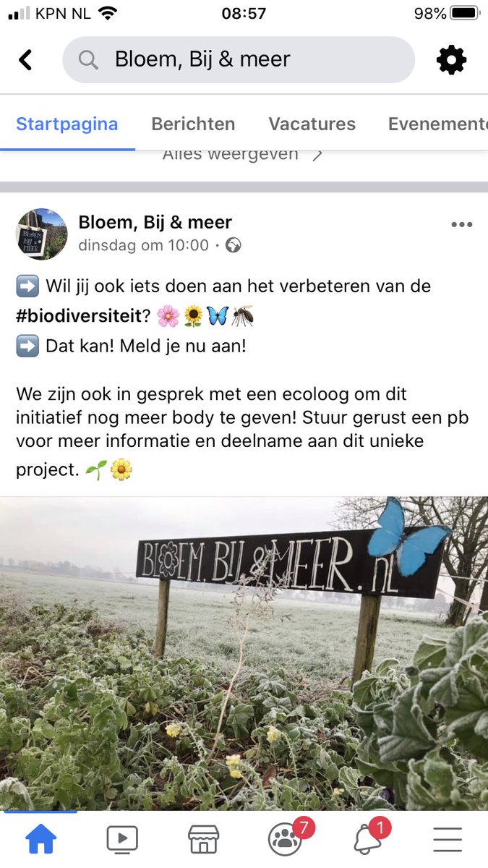The width and height of the screenshot is (488, 868).
Task: Tap the search magnifier icon
Action: coord(88,60)
